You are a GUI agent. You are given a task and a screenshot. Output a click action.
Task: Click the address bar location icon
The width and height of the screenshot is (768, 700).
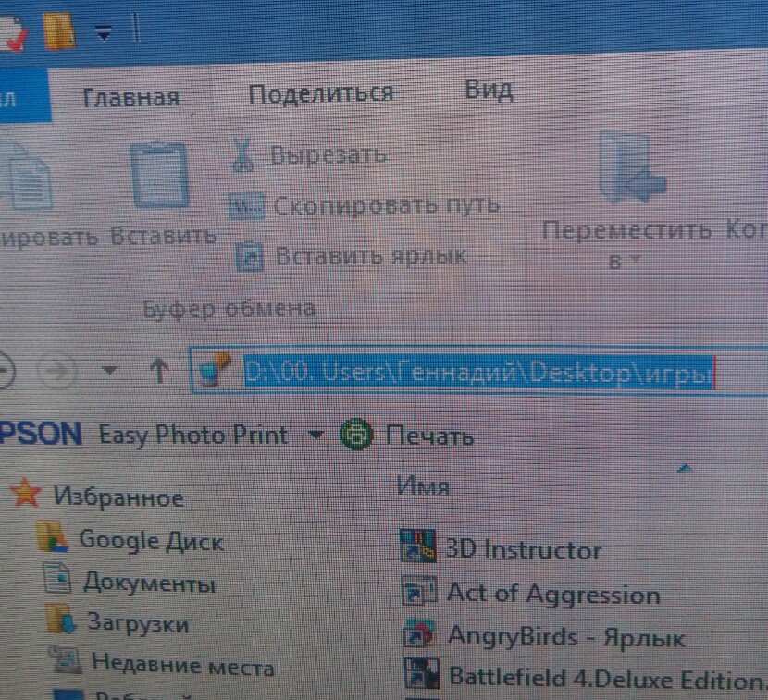pos(216,371)
